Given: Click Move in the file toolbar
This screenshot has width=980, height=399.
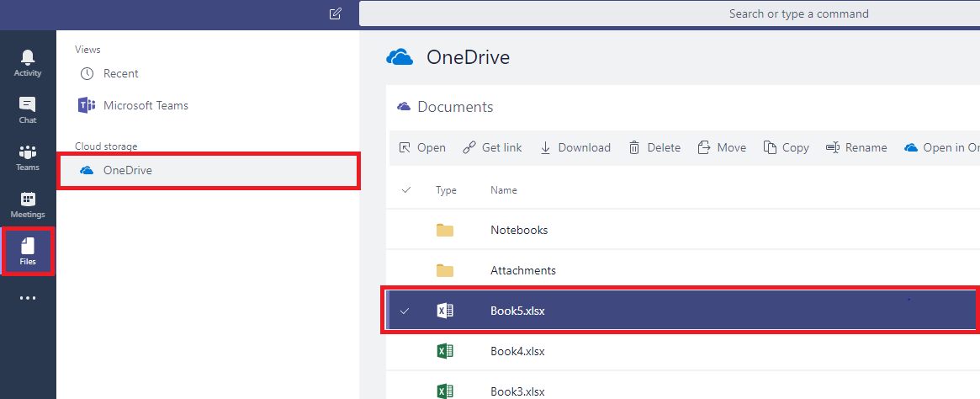Looking at the screenshot, I should 722,147.
